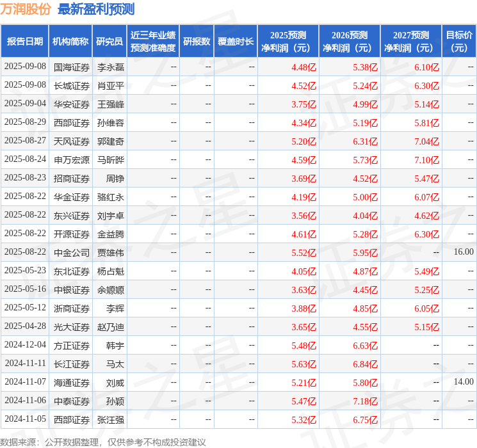Click 2027 profit value 7.10亿
Viewport: 477px width, 448px height.
(x=426, y=160)
